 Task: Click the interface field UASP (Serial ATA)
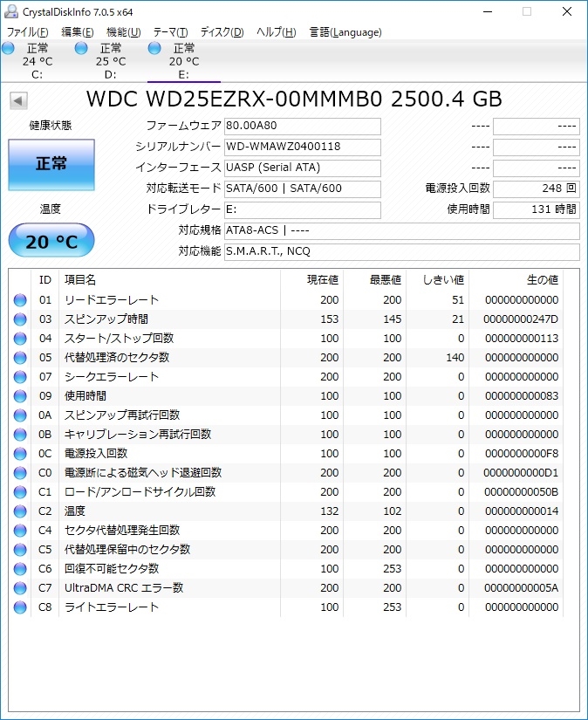tap(303, 168)
